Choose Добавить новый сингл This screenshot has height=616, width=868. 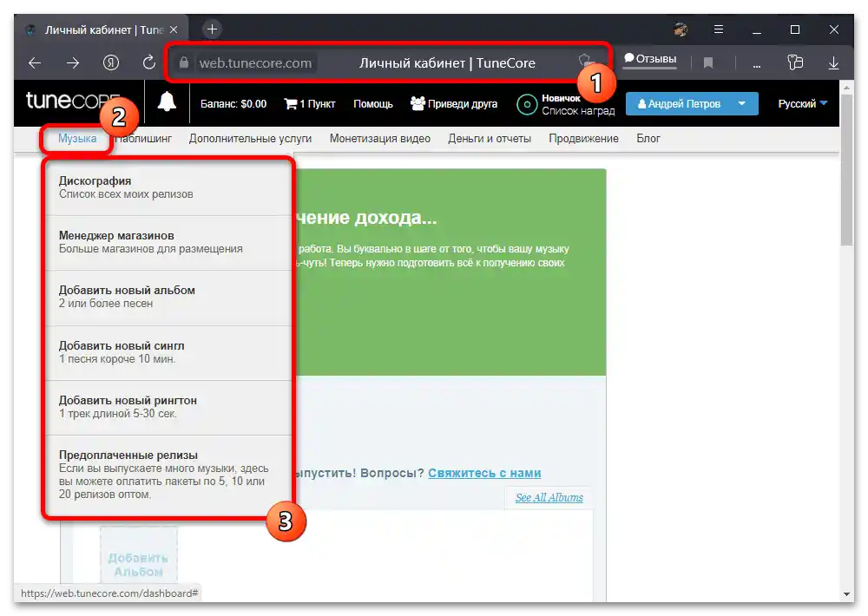[169, 352]
